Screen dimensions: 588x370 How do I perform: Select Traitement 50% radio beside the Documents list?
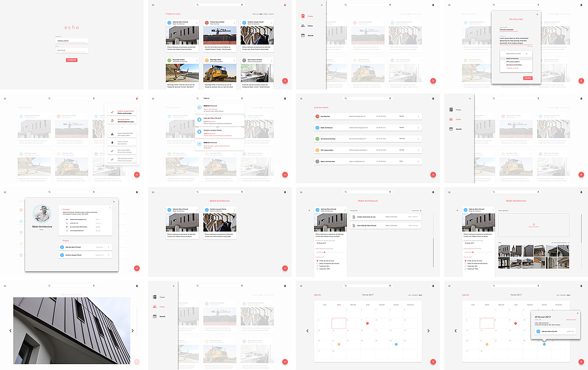tap(318, 266)
